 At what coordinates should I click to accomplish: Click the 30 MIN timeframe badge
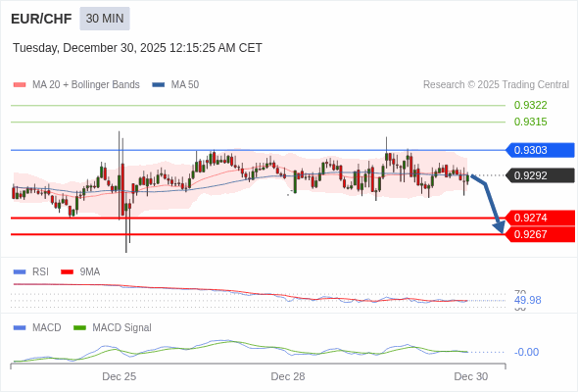click(105, 19)
